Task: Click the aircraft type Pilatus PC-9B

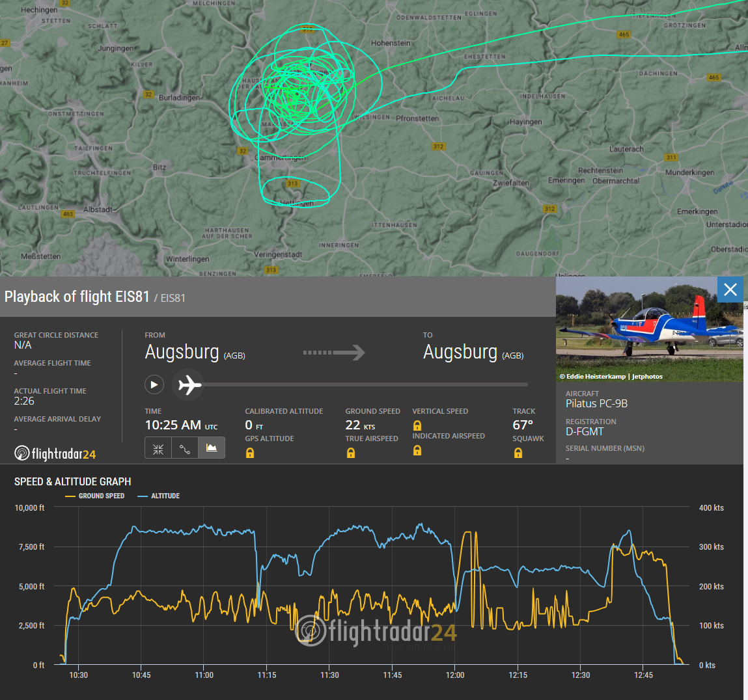Action: coord(596,403)
